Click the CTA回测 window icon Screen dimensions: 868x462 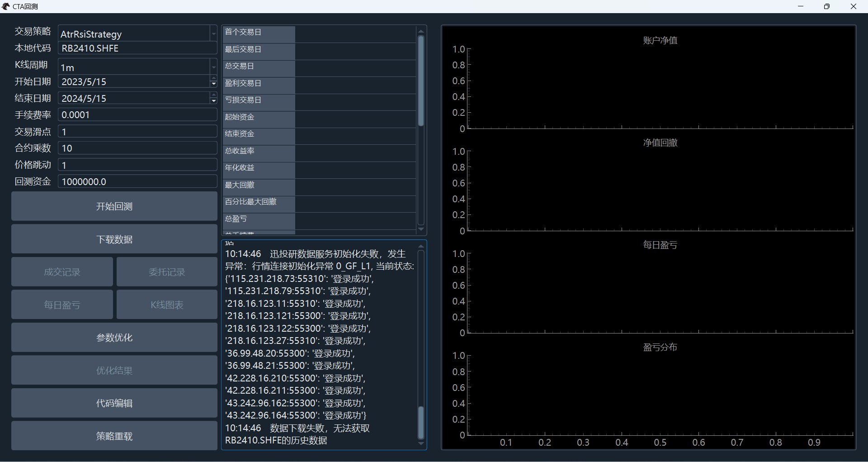point(6,6)
